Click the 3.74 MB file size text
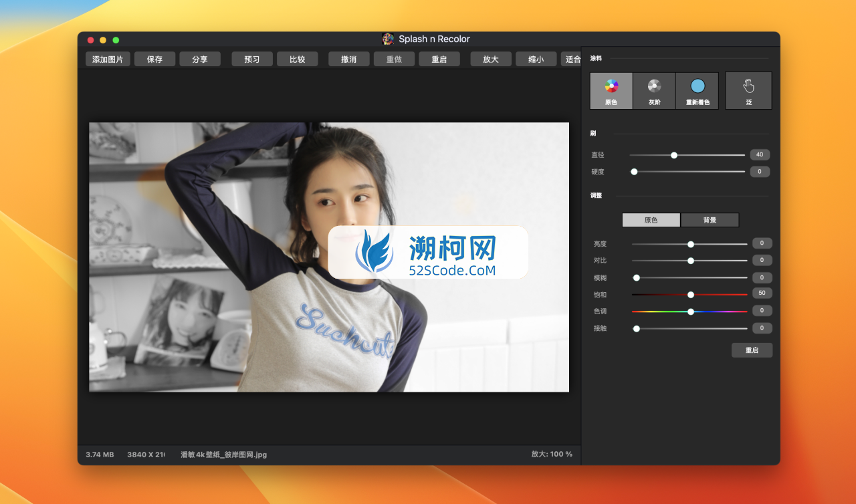The width and height of the screenshot is (856, 504). [x=100, y=455]
